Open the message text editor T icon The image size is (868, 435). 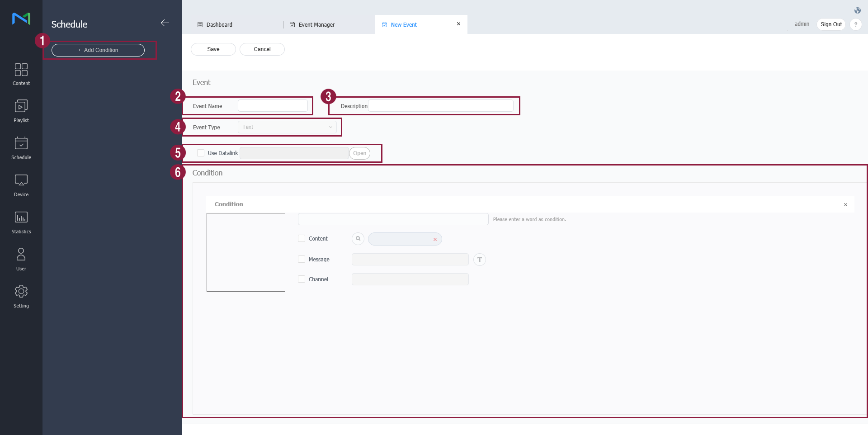[480, 260]
